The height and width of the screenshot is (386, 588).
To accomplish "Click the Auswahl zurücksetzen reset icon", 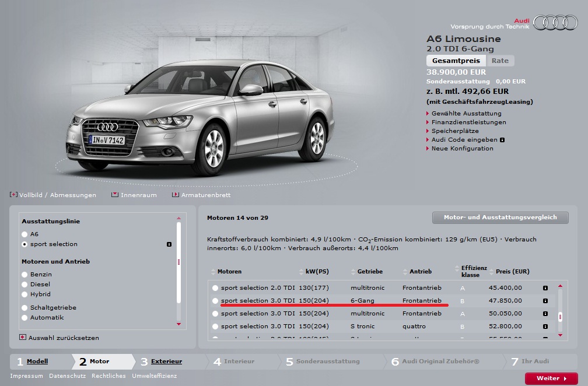I will pos(23,337).
